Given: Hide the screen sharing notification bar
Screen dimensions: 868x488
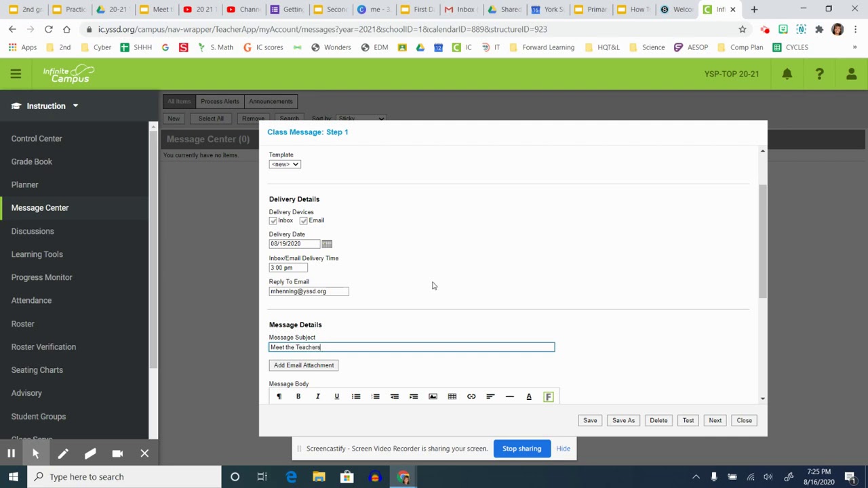Looking at the screenshot, I should (x=563, y=449).
